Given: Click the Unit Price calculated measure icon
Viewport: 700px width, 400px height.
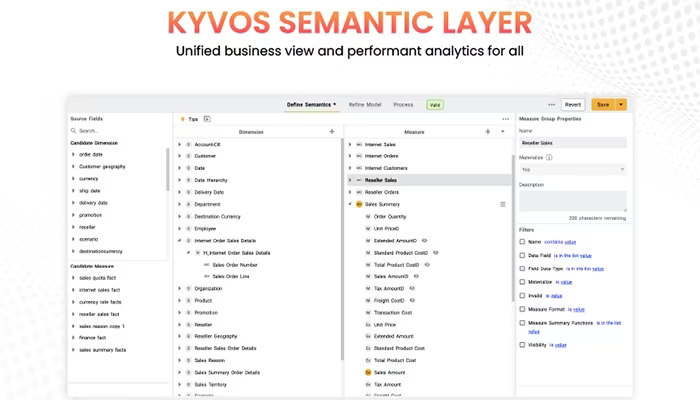Looking at the screenshot, I should coord(368,325).
